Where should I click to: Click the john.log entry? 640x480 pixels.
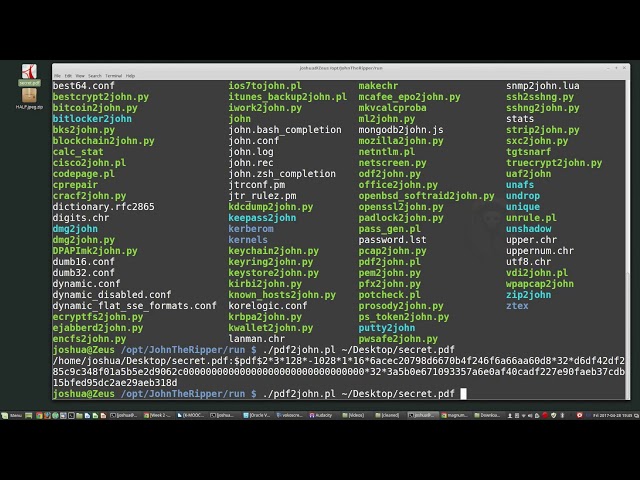click(x=251, y=152)
